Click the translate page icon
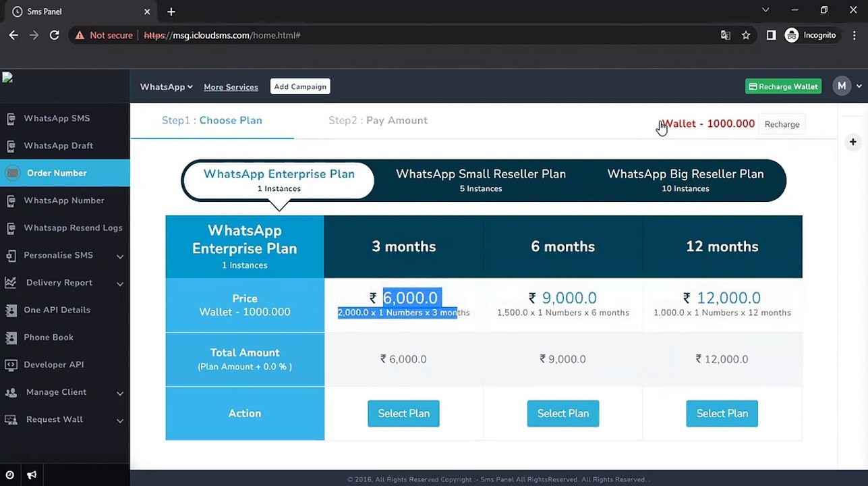 (726, 35)
